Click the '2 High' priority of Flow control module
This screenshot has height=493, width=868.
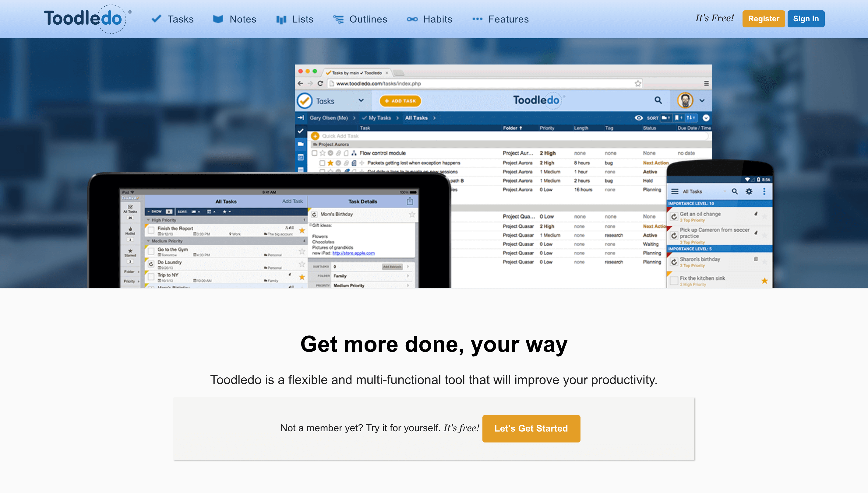tap(548, 153)
